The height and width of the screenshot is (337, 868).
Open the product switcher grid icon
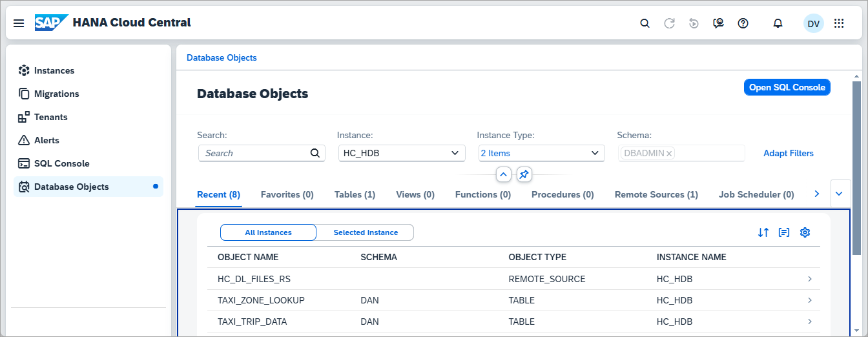(839, 23)
